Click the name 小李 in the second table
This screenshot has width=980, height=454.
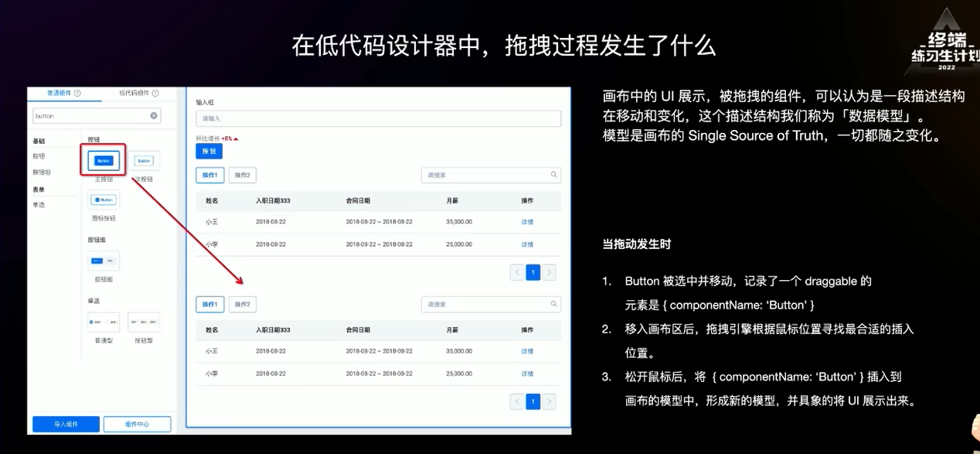212,374
